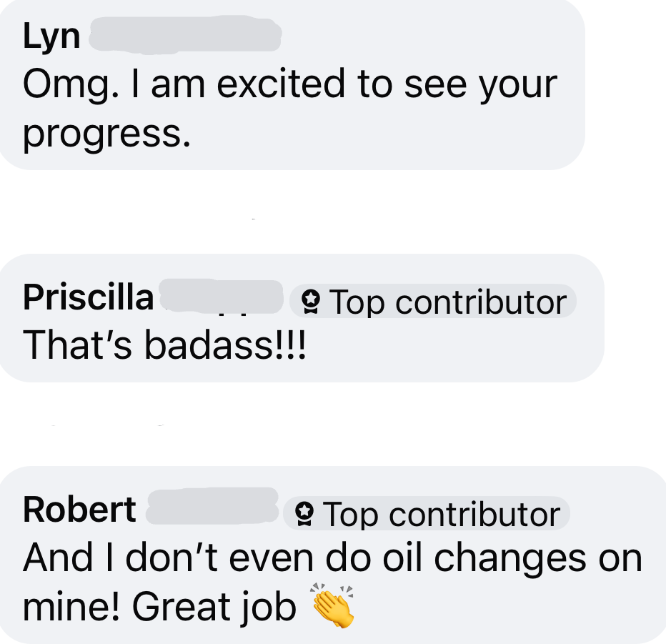Select Priscilla's Top contributor badge label
Image resolution: width=666 pixels, height=644 pixels.
pyautogui.click(x=433, y=302)
